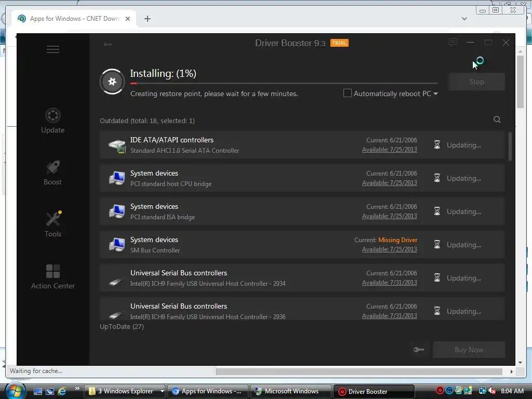Click hourglass icon for IDE ATA/ATAPI row
The image size is (532, 399).
coord(437,145)
